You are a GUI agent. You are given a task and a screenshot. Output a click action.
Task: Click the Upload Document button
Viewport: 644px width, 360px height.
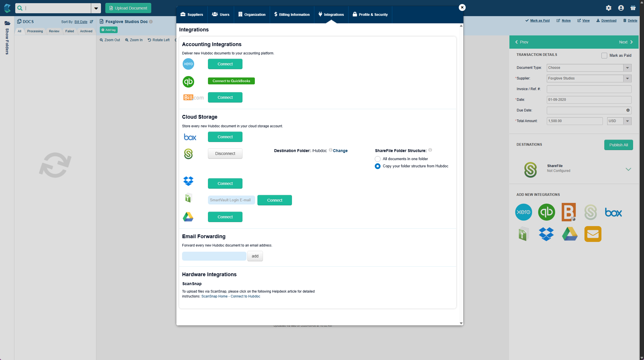point(128,8)
